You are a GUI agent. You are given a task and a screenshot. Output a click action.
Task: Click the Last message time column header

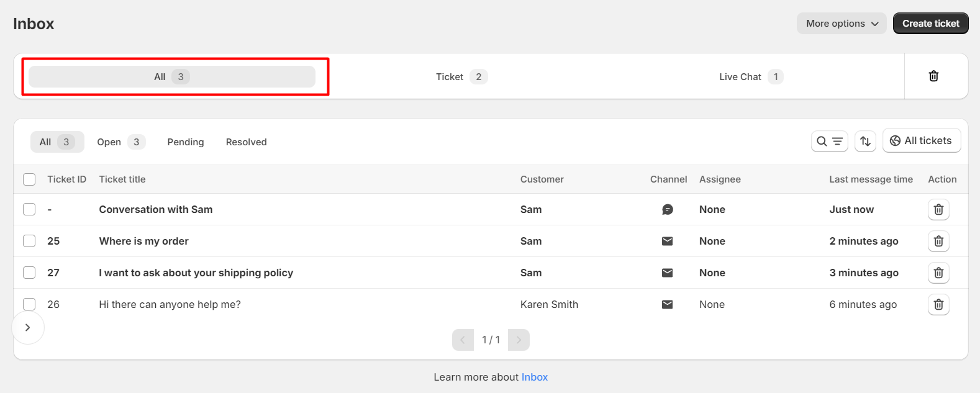871,179
